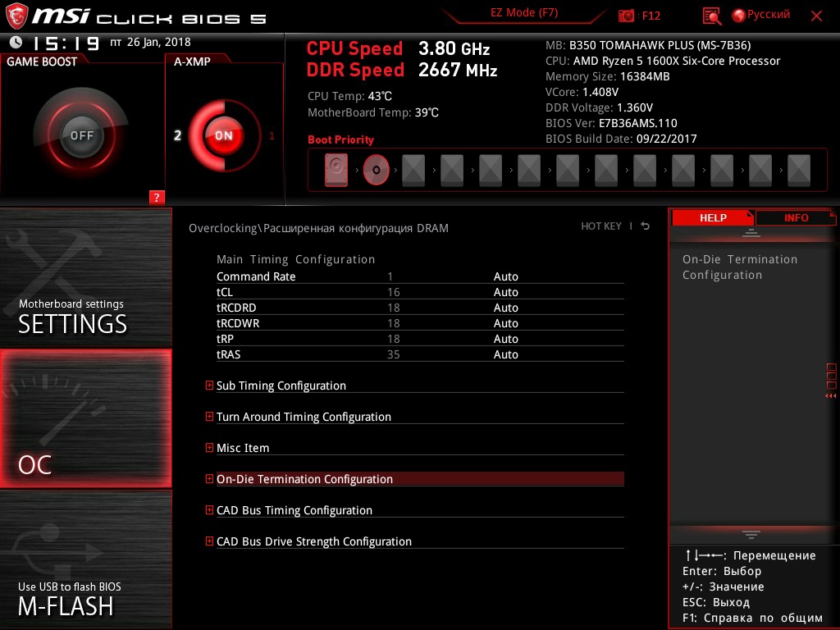840x630 pixels.
Task: Close the BIOS with the red X
Action: 816,16
